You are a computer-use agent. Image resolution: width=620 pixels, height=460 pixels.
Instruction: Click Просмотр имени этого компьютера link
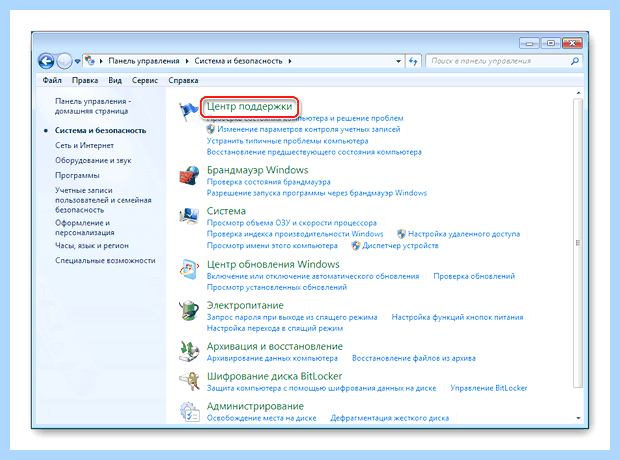click(x=272, y=246)
